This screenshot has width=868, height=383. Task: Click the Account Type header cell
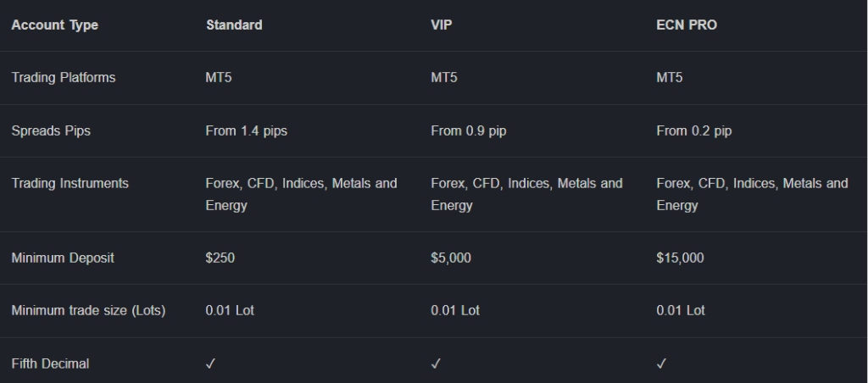point(54,25)
